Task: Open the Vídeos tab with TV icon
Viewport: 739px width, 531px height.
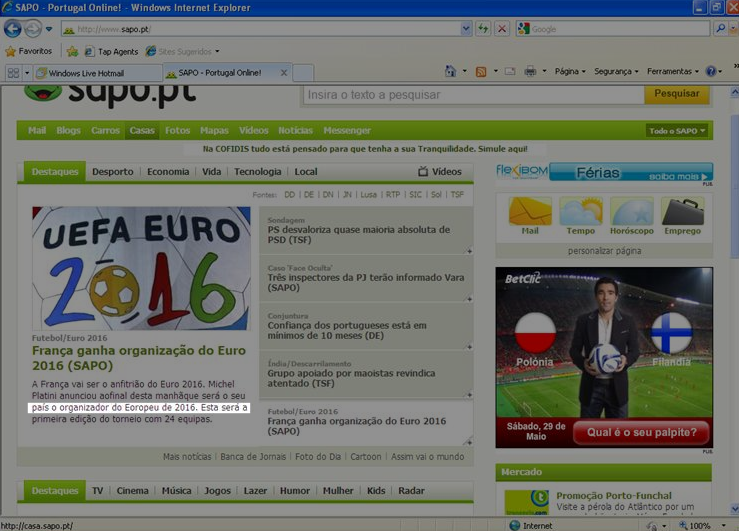Action: coord(440,172)
